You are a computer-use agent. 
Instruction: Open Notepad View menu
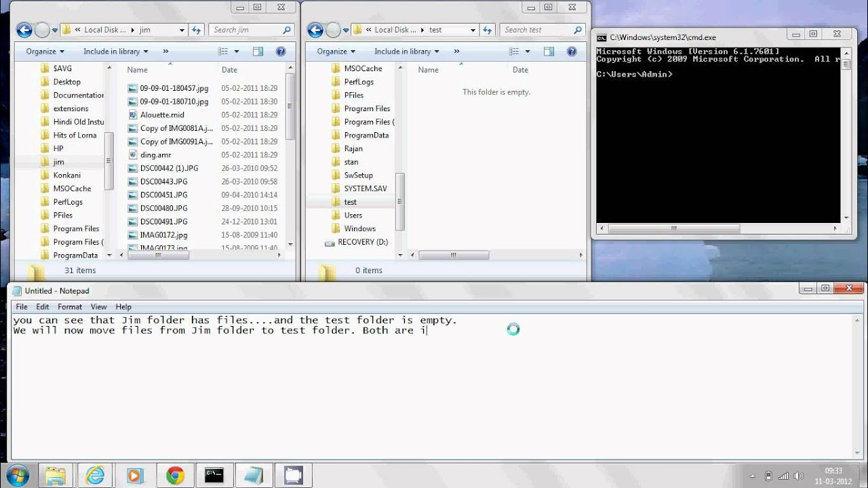pos(99,307)
